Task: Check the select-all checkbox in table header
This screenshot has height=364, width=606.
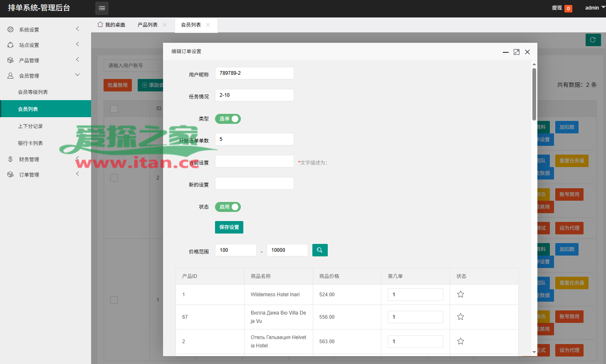Action: (114, 109)
